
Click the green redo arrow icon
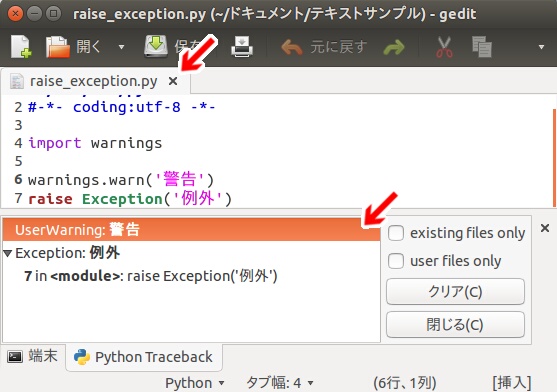pyautogui.click(x=394, y=47)
